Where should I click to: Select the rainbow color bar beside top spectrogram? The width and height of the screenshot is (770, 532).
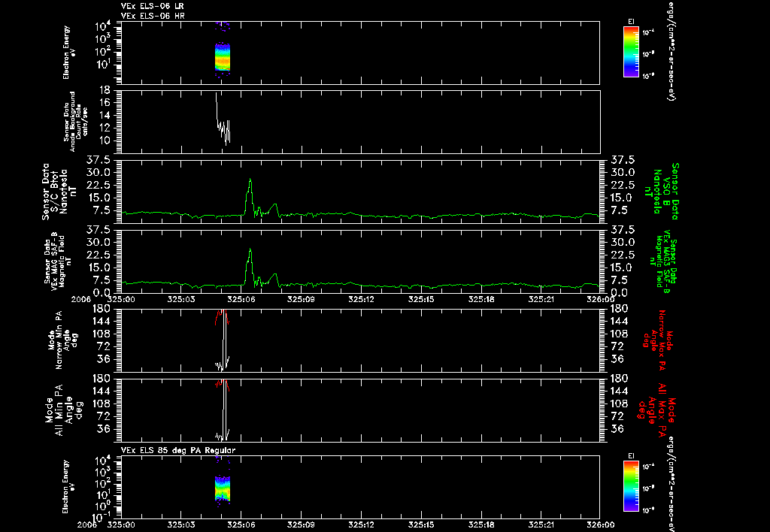(x=631, y=52)
